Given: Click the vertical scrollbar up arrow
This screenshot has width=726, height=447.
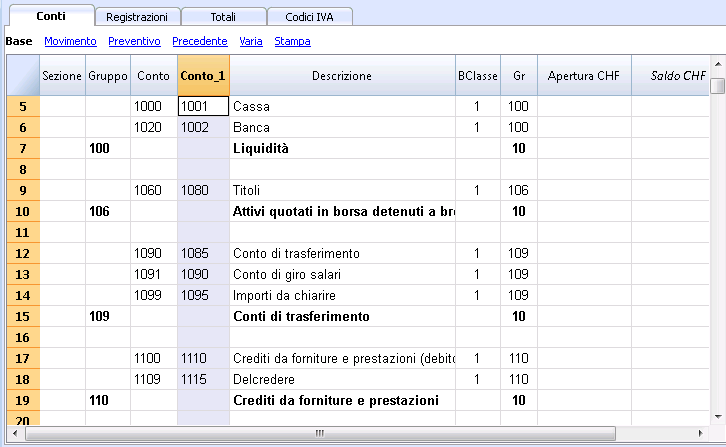Looking at the screenshot, I should [718, 64].
